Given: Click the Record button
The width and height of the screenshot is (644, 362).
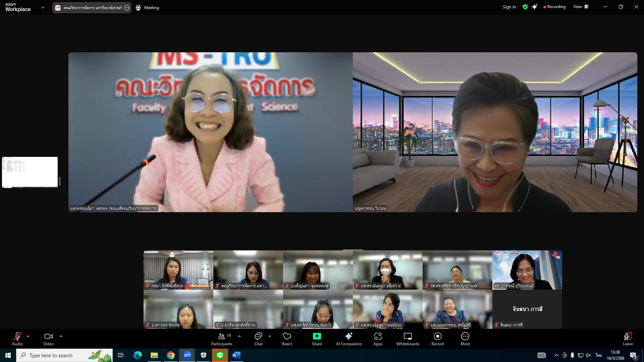Looking at the screenshot, I should (x=437, y=339).
